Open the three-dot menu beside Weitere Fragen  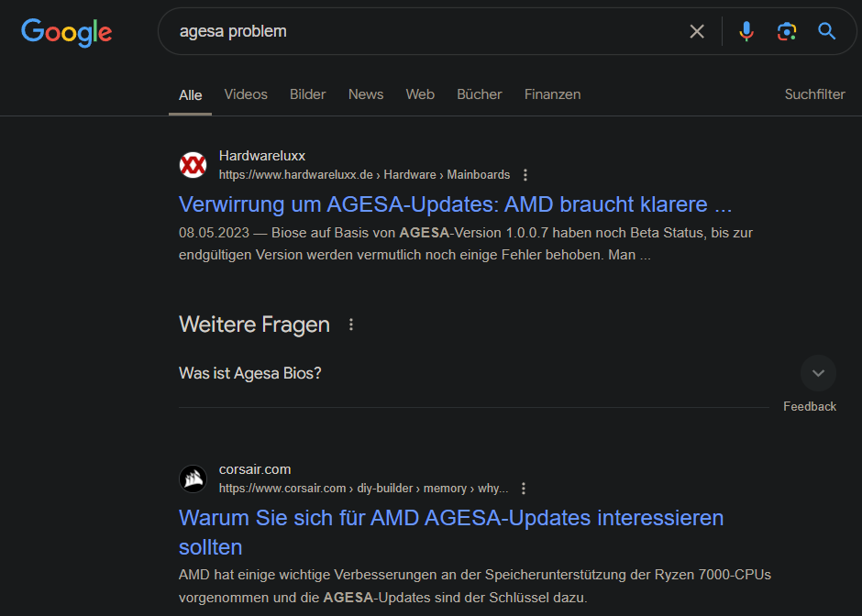pyautogui.click(x=350, y=324)
